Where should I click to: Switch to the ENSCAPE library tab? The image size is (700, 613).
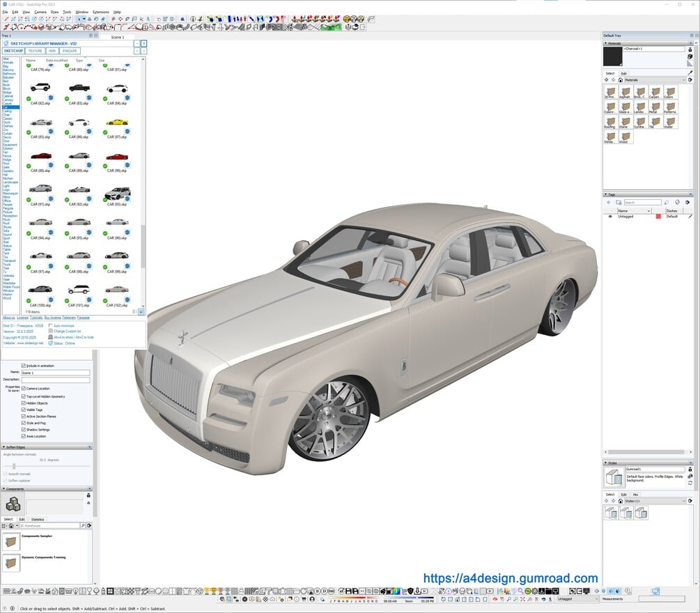click(70, 51)
